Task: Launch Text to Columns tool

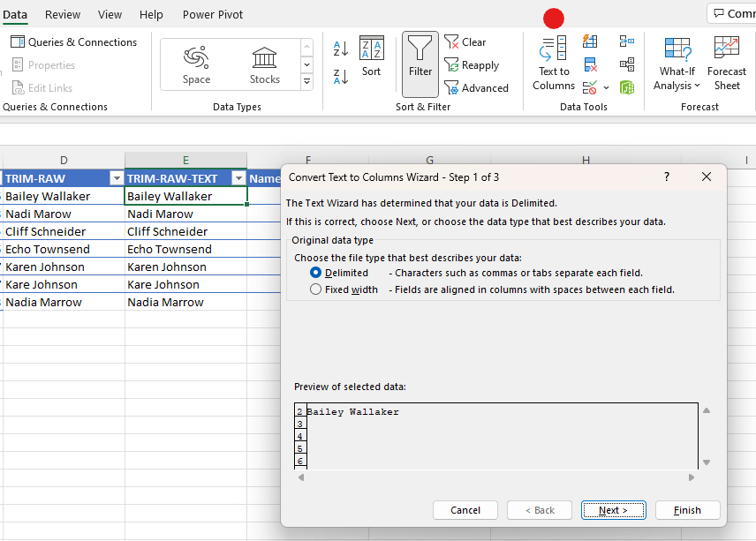Action: 554,64
